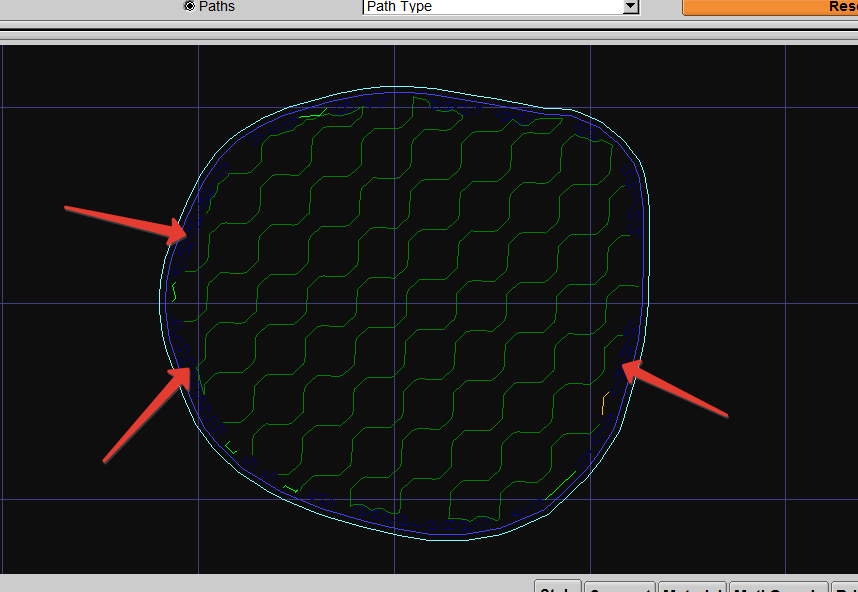Open the Support tab
The width and height of the screenshot is (858, 592).
coord(619,586)
